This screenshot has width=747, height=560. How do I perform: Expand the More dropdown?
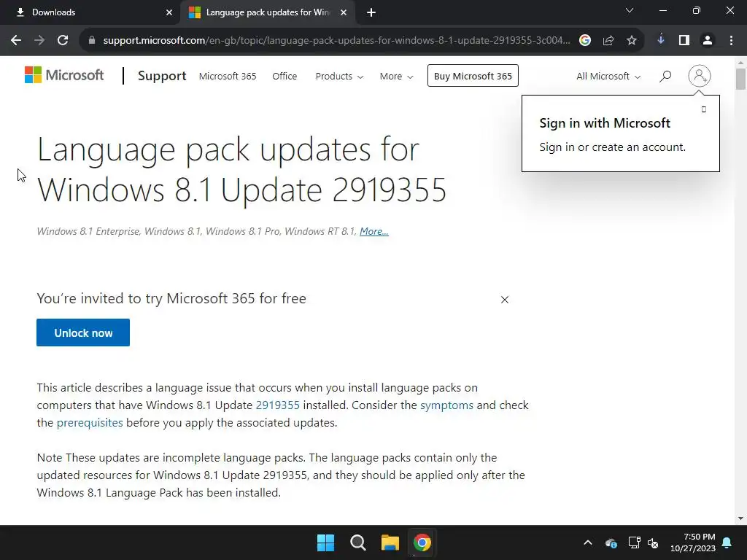(x=396, y=76)
